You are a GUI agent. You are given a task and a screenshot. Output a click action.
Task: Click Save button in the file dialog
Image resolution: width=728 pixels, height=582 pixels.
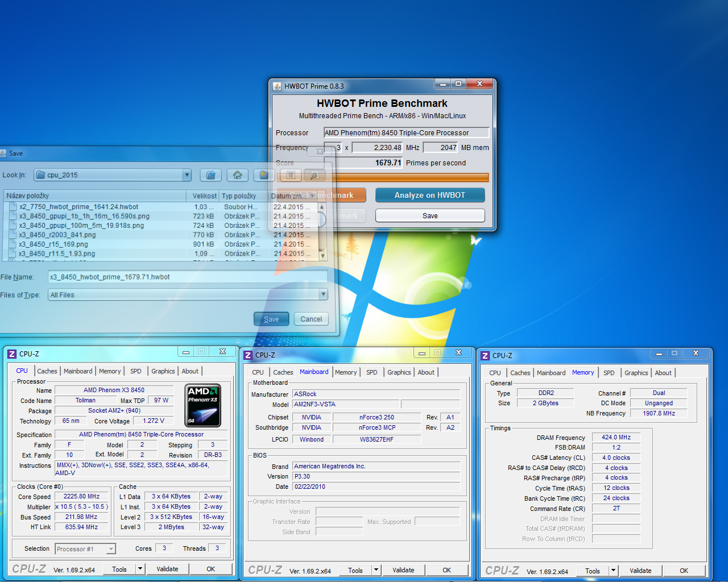click(x=271, y=319)
